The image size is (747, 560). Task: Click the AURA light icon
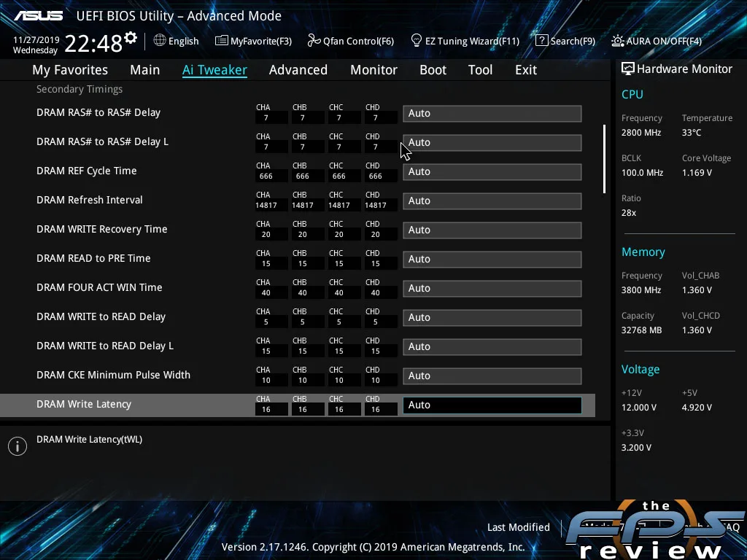[617, 41]
